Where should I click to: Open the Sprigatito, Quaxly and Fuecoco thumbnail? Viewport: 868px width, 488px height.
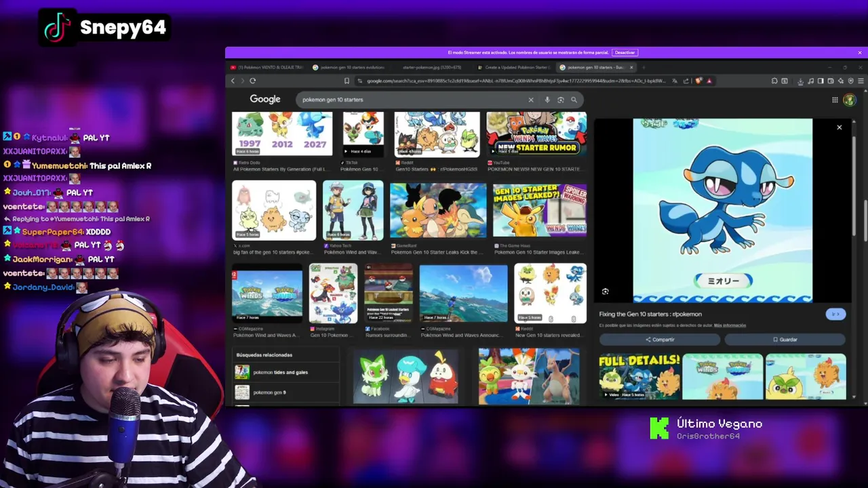[406, 376]
